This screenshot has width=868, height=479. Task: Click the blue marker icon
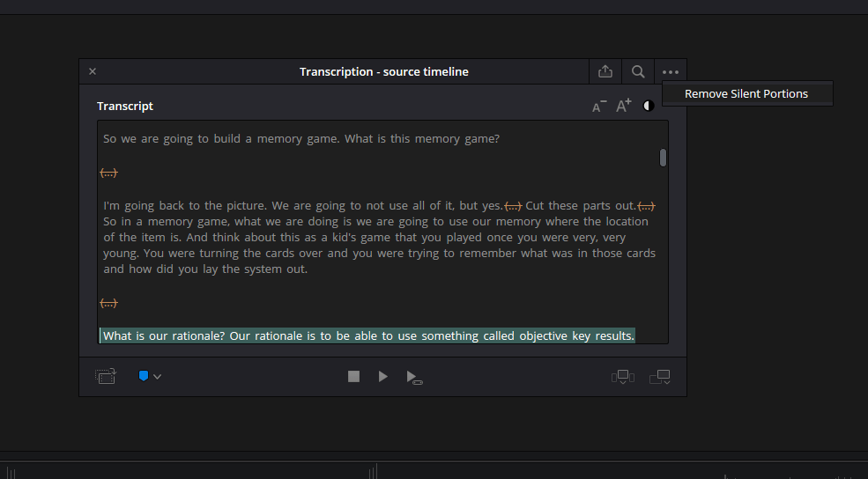pyautogui.click(x=144, y=376)
